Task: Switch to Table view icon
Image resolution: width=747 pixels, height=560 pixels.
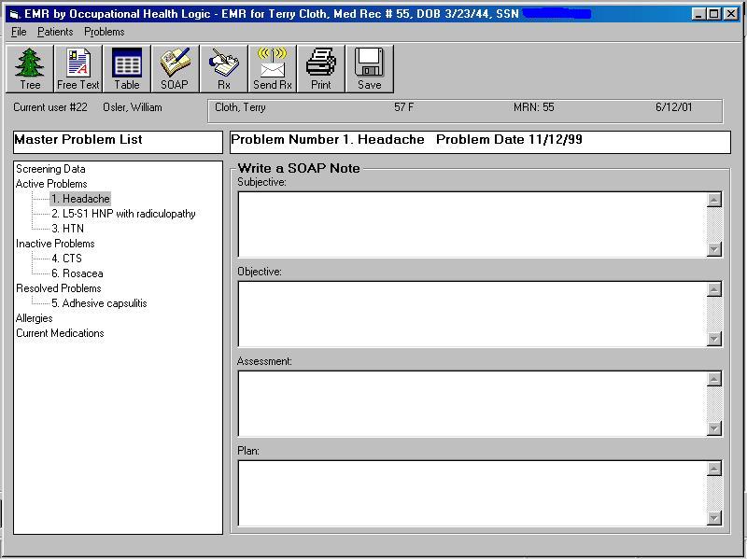Action: click(x=127, y=69)
